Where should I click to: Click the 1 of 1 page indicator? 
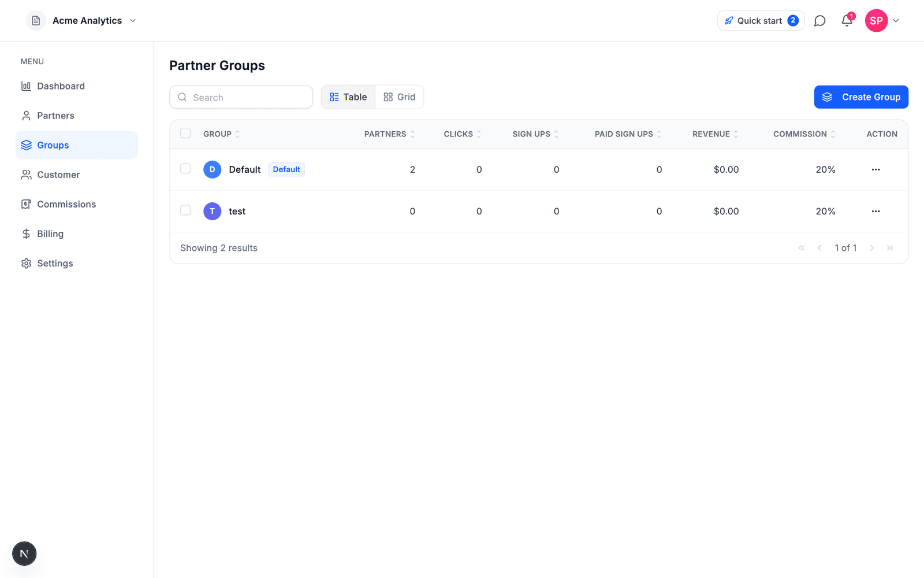pos(845,248)
